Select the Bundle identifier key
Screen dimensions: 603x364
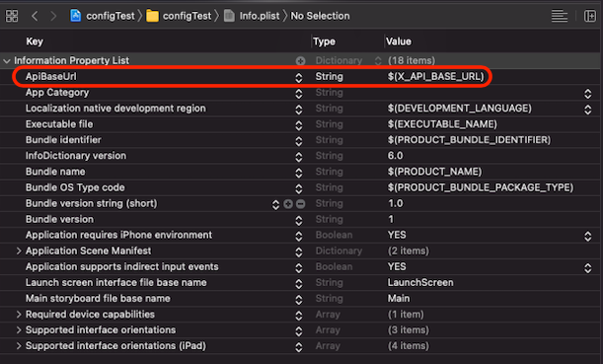[63, 140]
